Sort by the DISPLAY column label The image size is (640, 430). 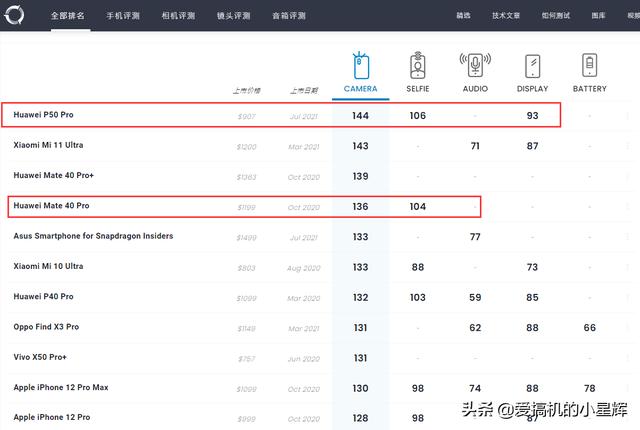tap(532, 89)
